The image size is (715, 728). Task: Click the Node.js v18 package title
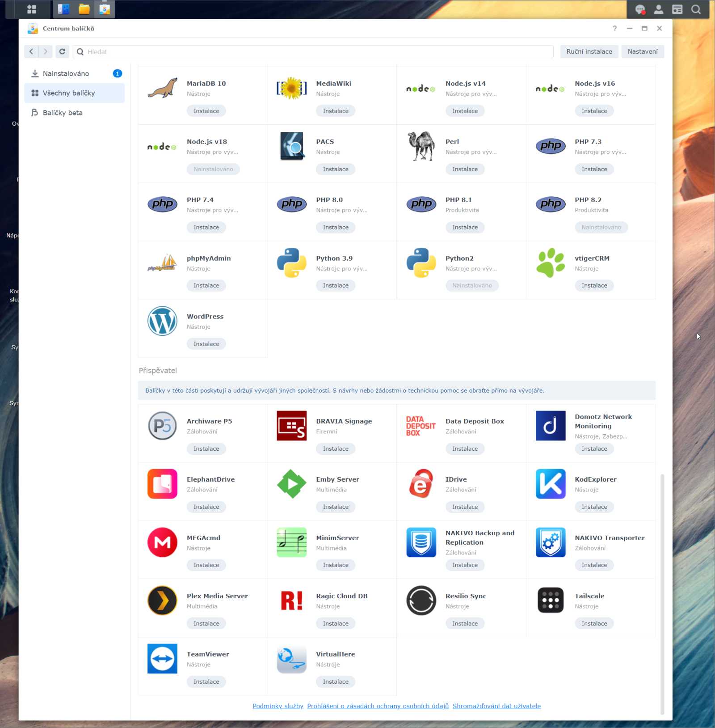click(207, 142)
